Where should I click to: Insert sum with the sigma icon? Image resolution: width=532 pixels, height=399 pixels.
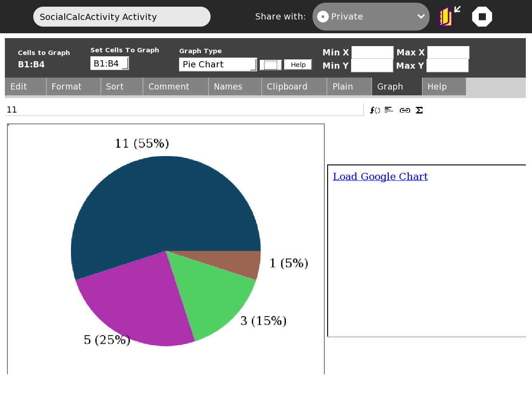pos(419,110)
